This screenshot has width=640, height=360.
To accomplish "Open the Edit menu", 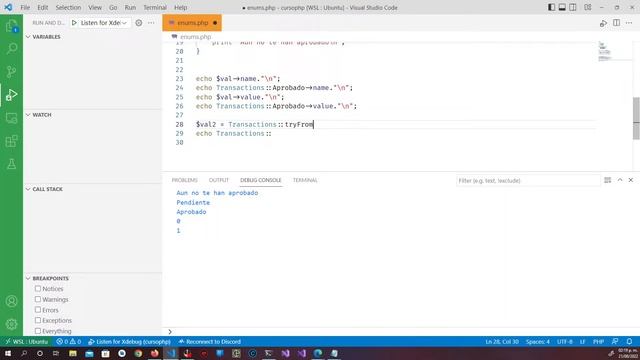I will [x=42, y=7].
